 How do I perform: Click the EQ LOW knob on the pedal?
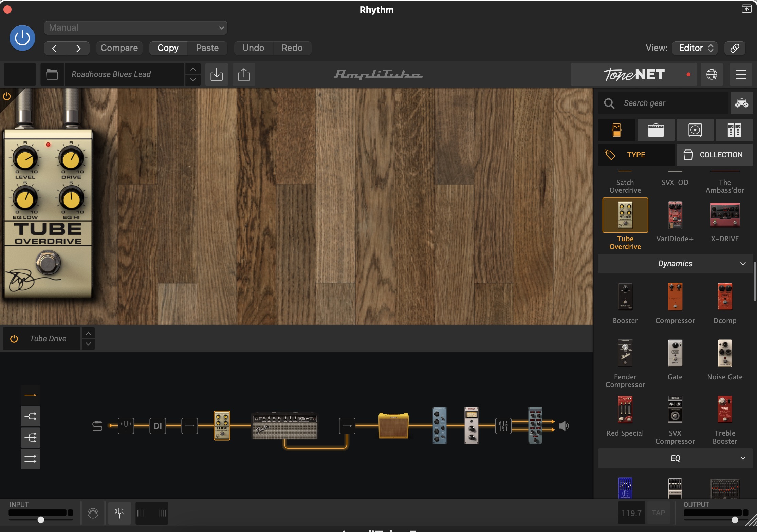pyautogui.click(x=25, y=199)
